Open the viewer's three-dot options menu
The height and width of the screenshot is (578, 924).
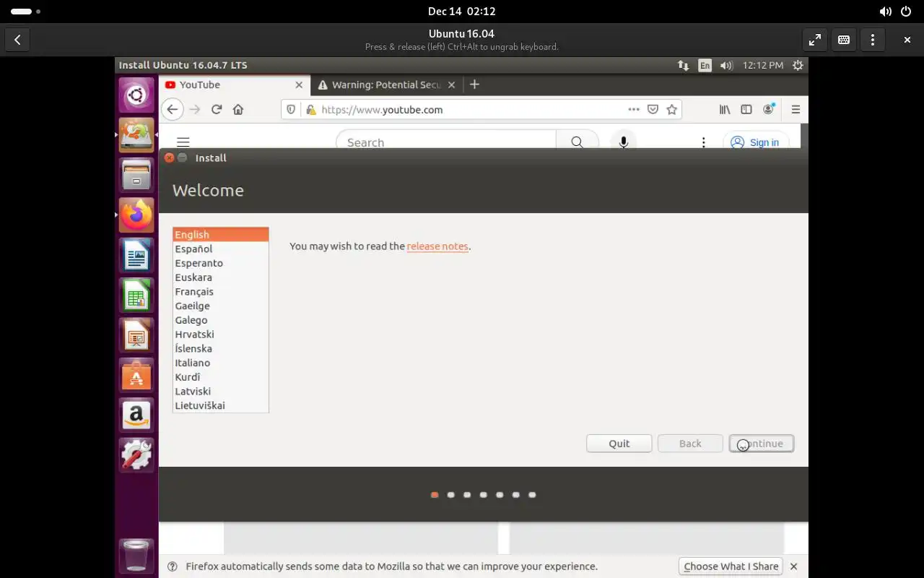click(x=873, y=40)
